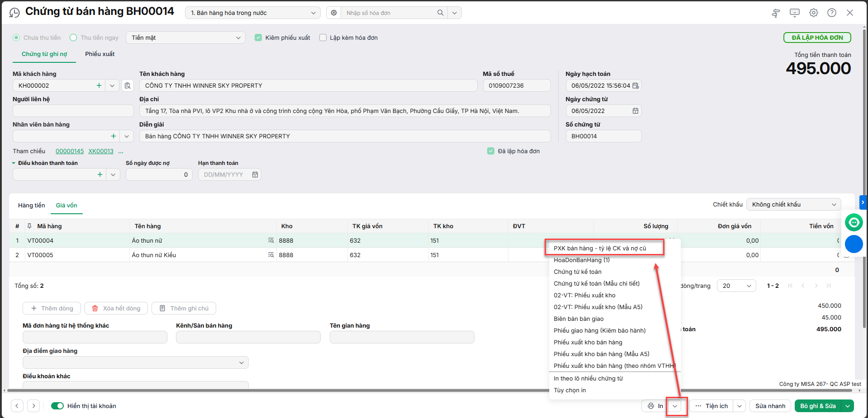This screenshot has width=868, height=418.
Task: Click the Diễn giải description field
Action: coord(345,136)
